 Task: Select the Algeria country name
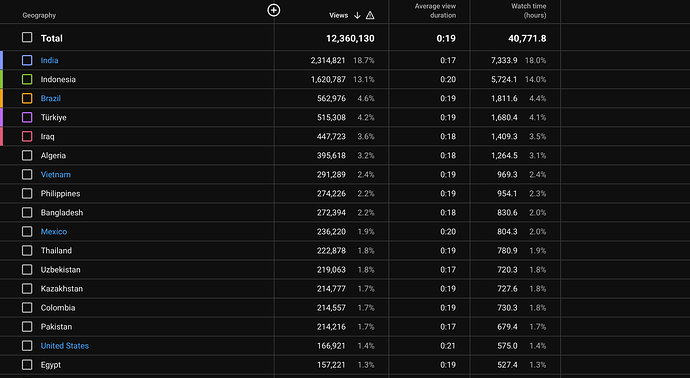coord(53,155)
